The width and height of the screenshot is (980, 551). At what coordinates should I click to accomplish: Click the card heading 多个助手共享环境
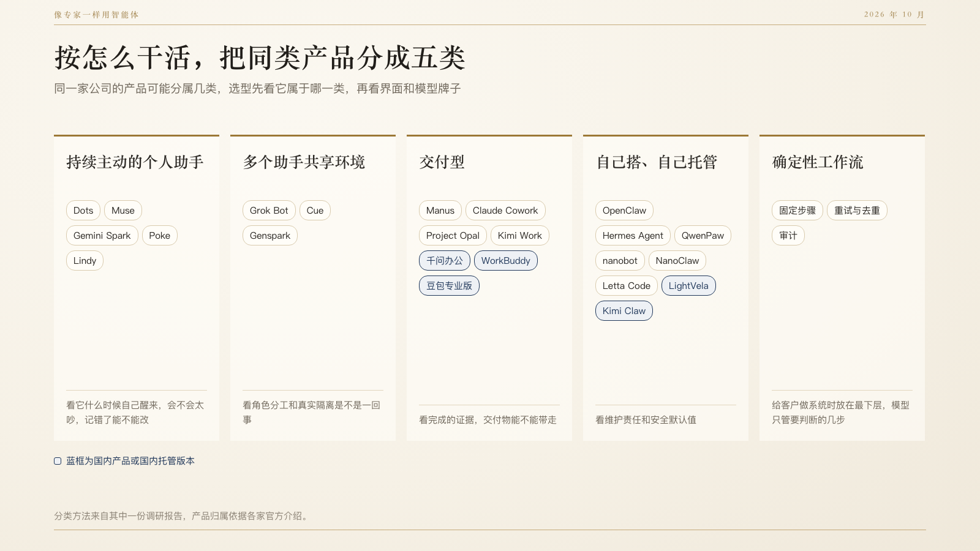[304, 162]
